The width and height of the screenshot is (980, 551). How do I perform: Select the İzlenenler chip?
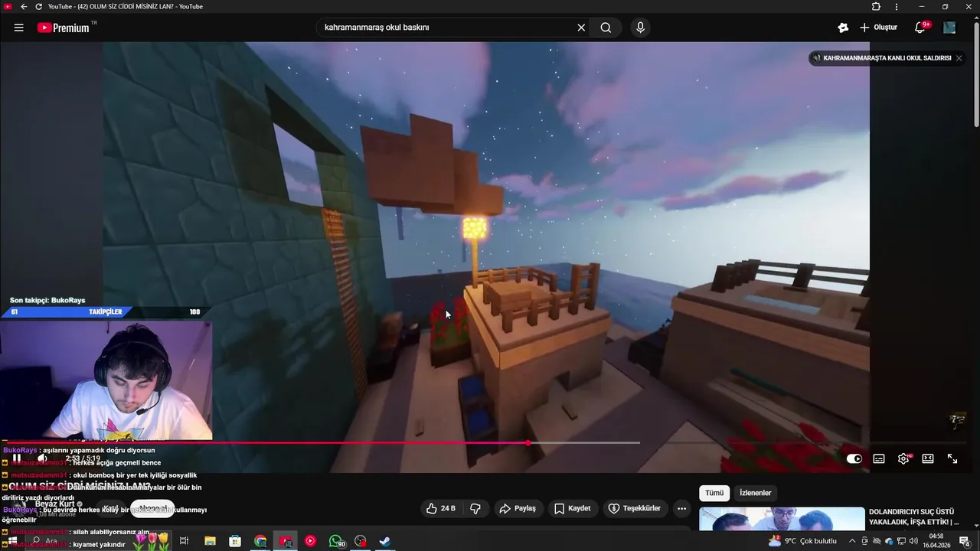click(x=755, y=493)
